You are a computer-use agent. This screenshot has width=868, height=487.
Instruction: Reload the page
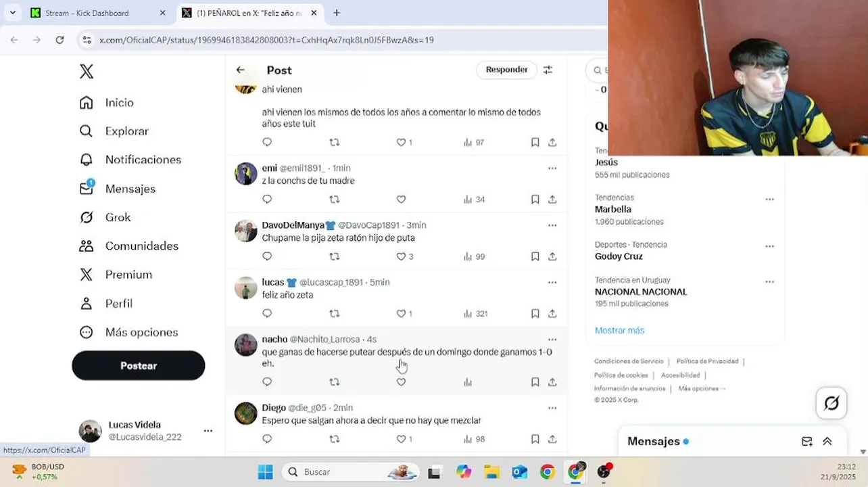click(x=59, y=40)
